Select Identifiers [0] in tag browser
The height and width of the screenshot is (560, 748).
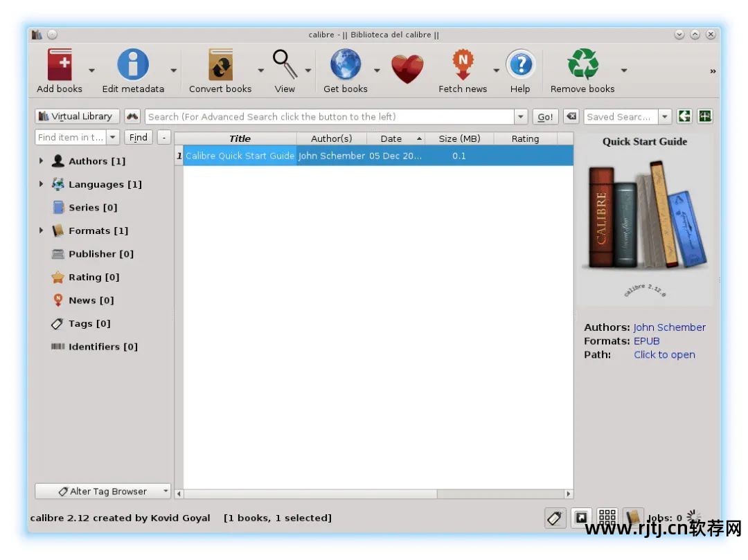coord(103,347)
